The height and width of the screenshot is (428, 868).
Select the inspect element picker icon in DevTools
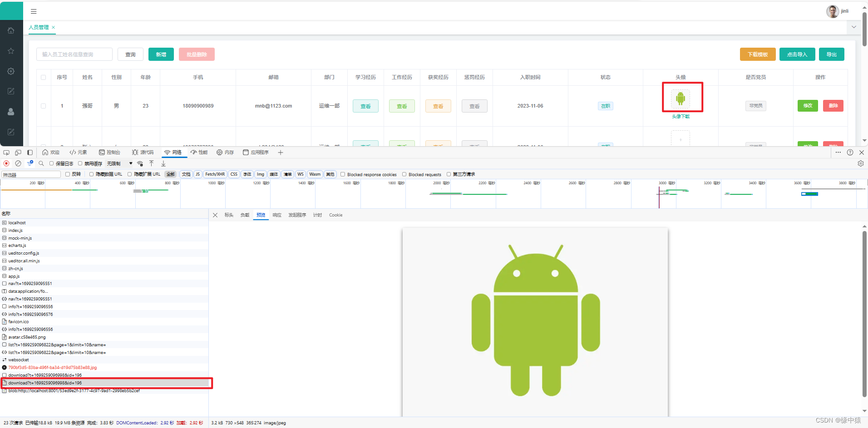pyautogui.click(x=6, y=153)
